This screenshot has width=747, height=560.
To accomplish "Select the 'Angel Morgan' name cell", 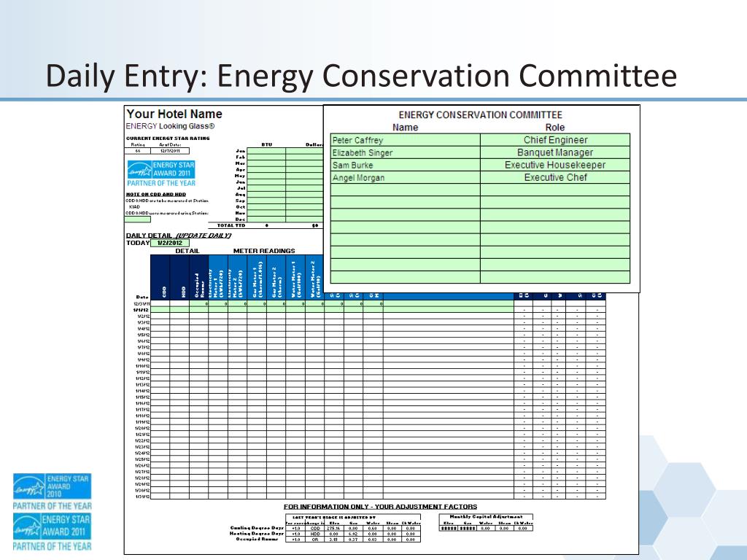I will (x=406, y=177).
